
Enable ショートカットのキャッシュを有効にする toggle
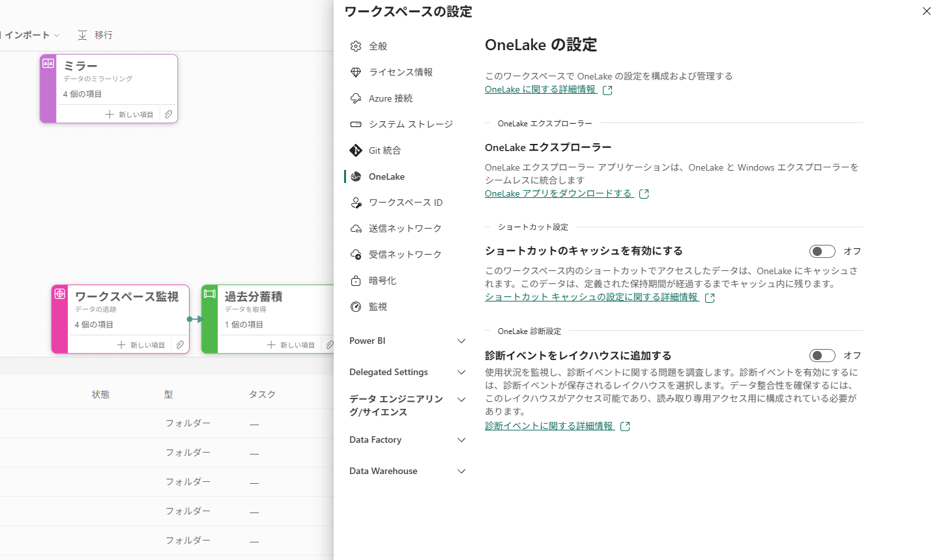[822, 251]
